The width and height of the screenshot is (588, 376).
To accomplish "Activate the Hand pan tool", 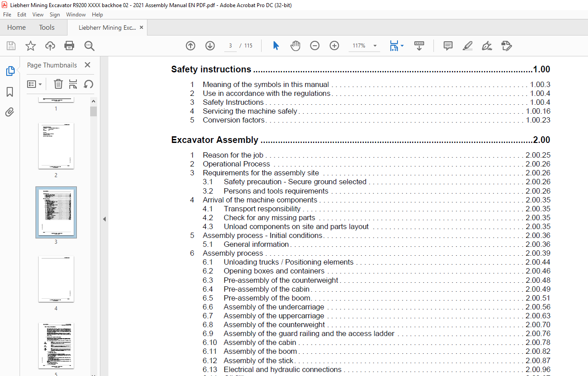I will (295, 46).
